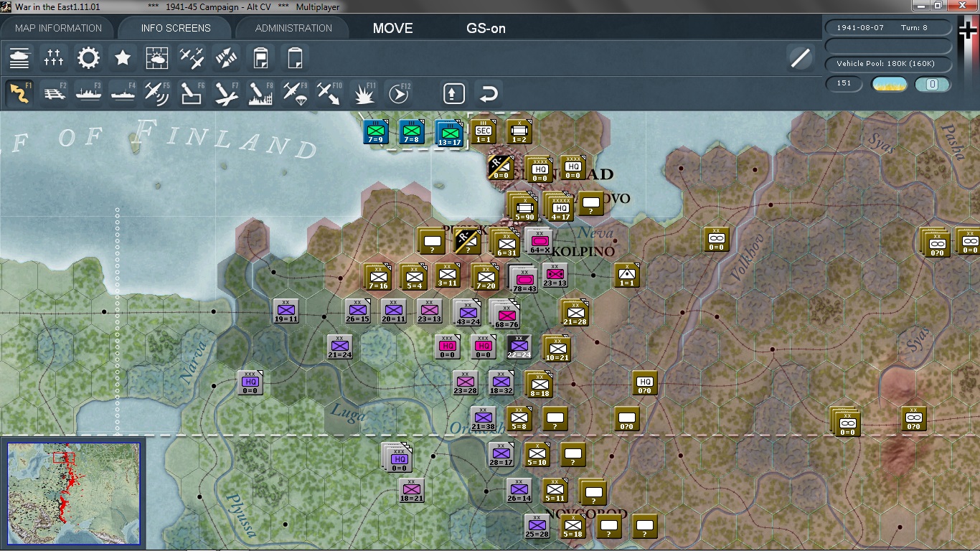Select F1 move mode winding arrow

tap(19, 93)
